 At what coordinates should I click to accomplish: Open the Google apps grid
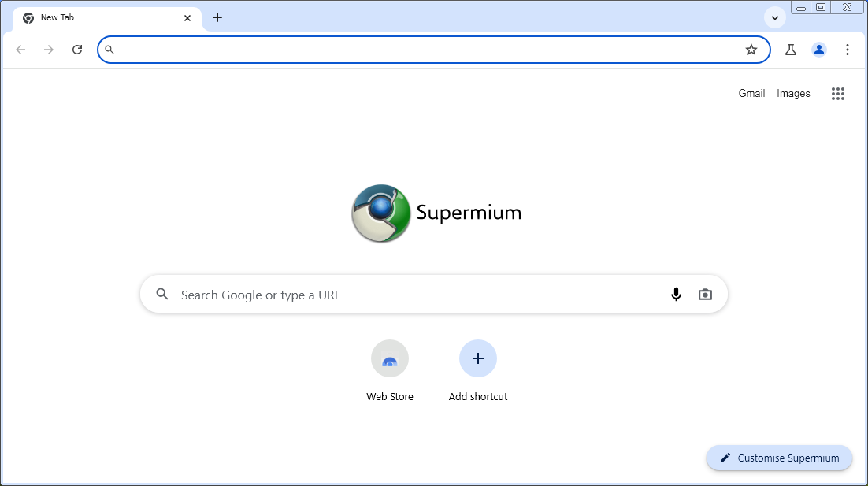(x=838, y=94)
